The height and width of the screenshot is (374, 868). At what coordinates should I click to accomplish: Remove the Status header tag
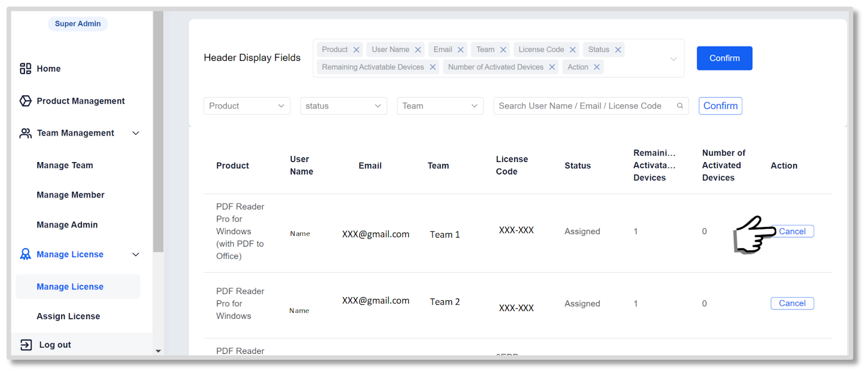618,50
